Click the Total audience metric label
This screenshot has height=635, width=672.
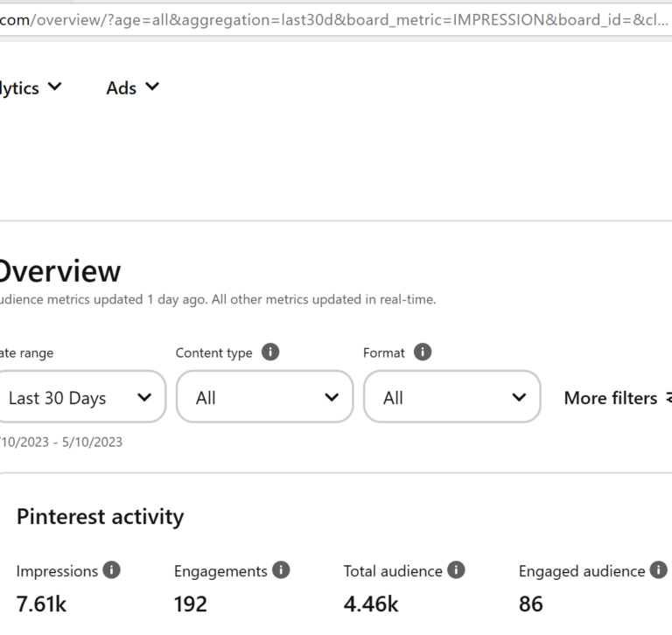[393, 571]
